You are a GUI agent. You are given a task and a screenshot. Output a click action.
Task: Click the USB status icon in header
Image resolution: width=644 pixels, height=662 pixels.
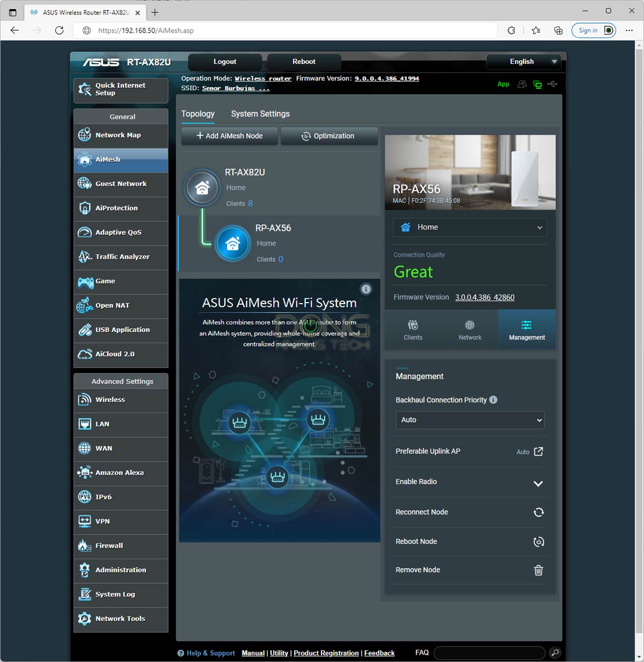point(552,84)
